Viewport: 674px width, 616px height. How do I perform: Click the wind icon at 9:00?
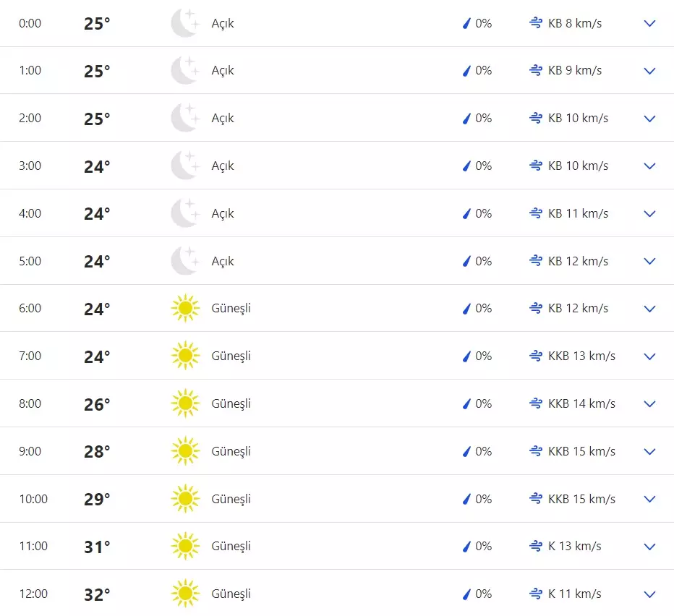coord(536,452)
